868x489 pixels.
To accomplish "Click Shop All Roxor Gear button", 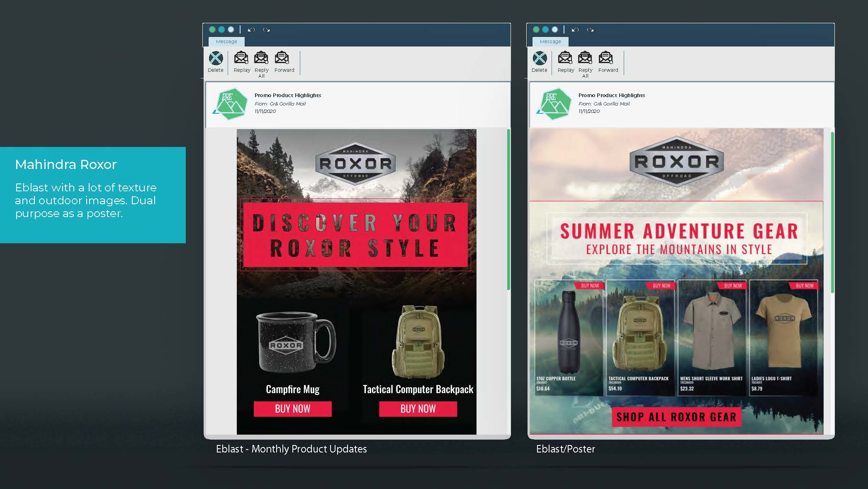I will point(676,417).
